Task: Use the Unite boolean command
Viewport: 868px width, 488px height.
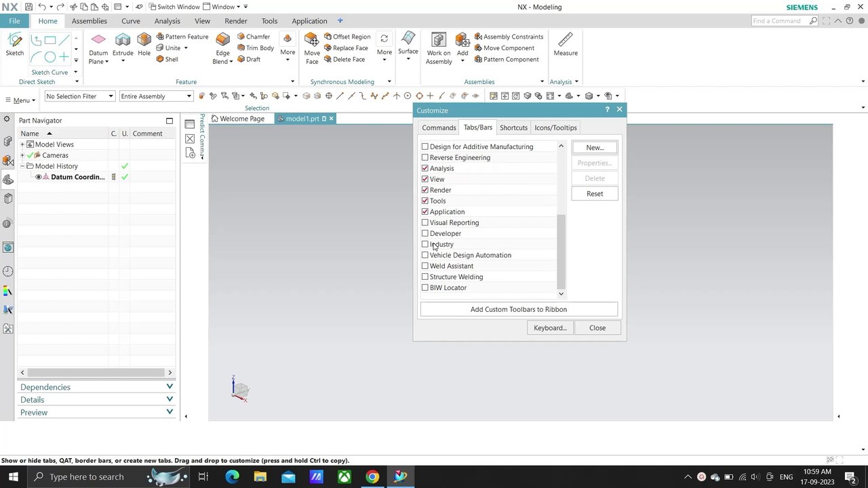Action: [168, 48]
